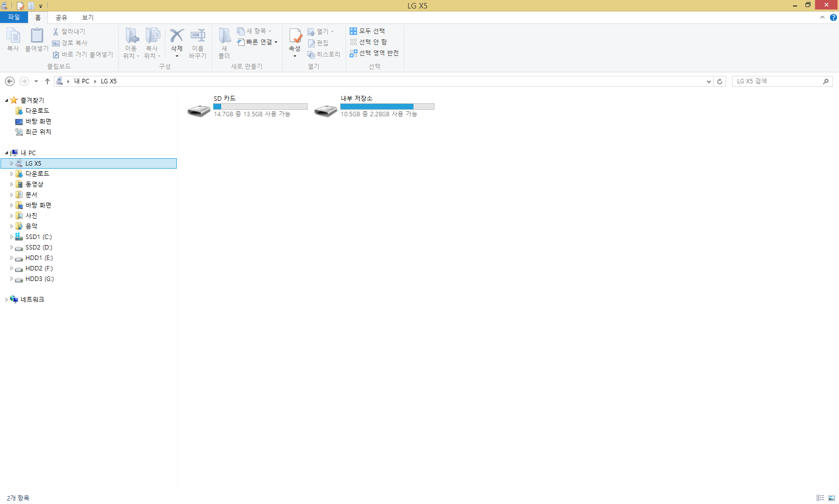Switch to details view icon in status bar
This screenshot has width=839, height=504.
(x=820, y=498)
